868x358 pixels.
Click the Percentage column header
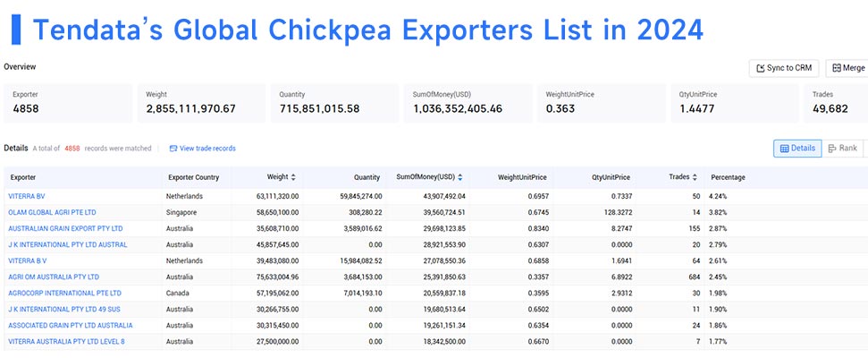tap(728, 178)
